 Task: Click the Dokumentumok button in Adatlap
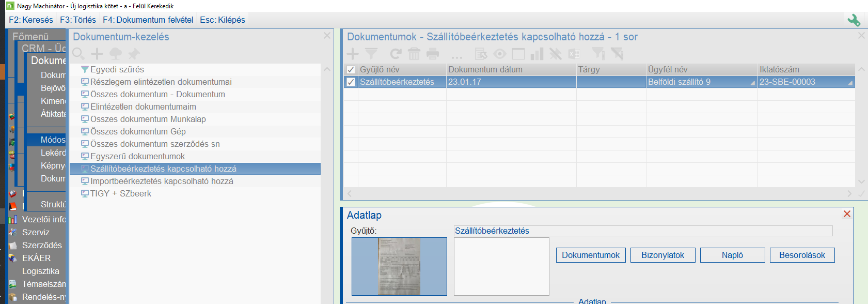[591, 255]
